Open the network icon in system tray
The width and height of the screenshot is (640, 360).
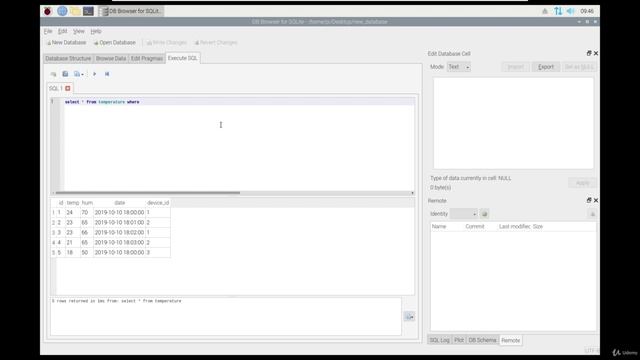pos(558,11)
